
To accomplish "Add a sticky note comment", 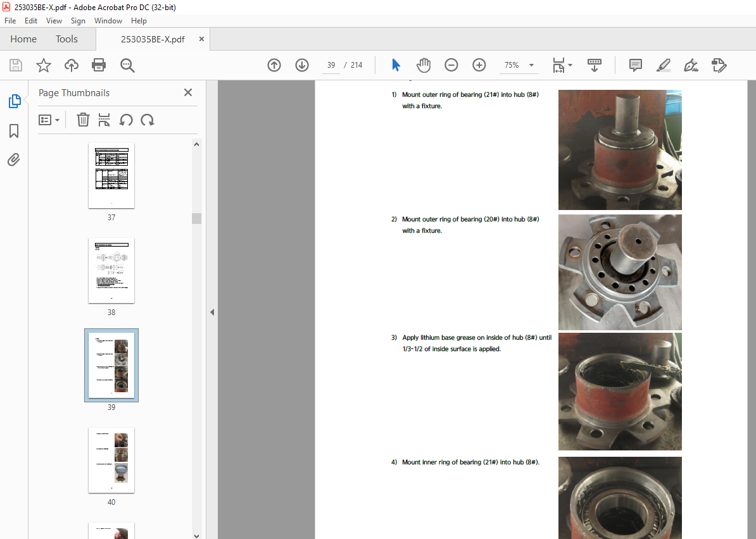I will coord(636,65).
